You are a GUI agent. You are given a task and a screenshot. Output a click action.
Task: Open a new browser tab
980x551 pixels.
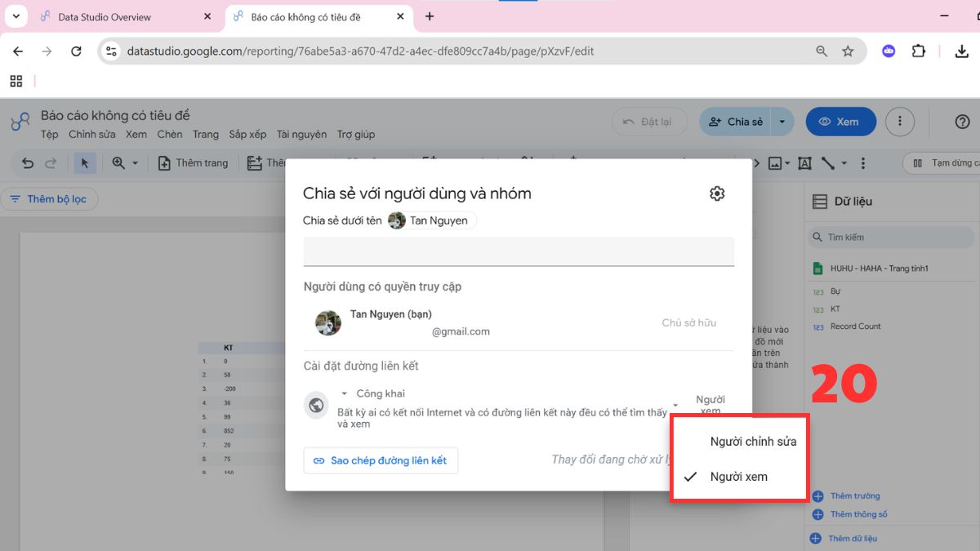(430, 16)
